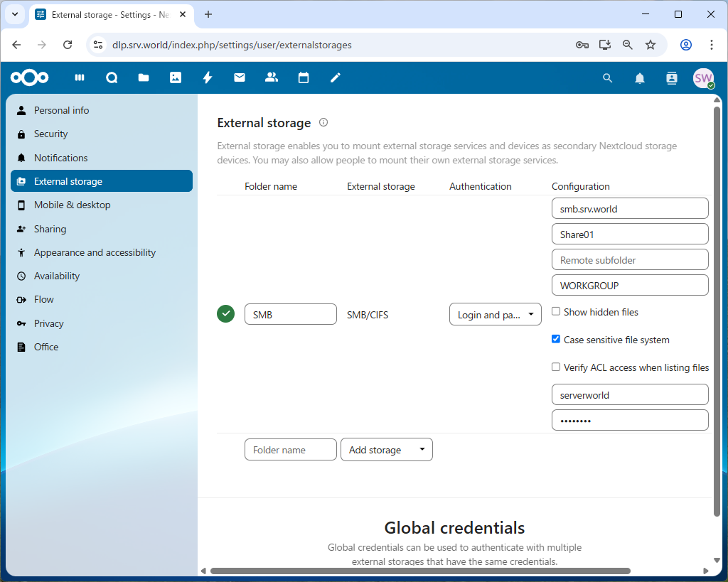Open the Contacts app icon
The image size is (728, 582).
271,78
